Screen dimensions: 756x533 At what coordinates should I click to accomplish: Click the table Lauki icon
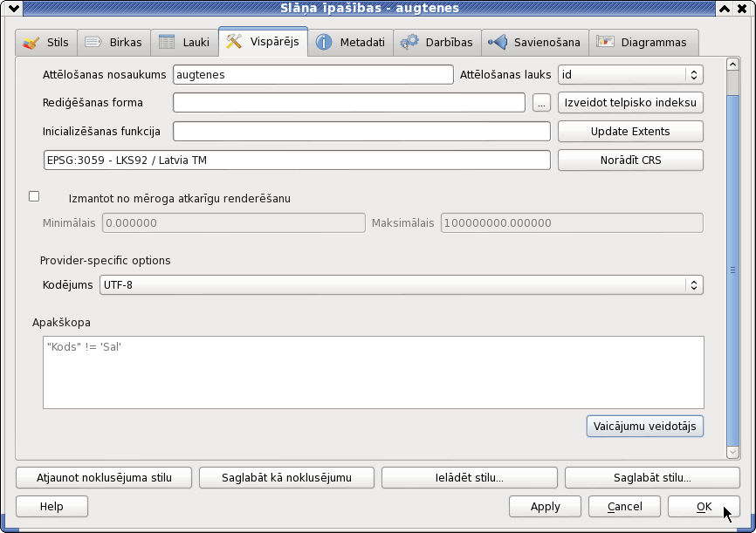pyautogui.click(x=167, y=43)
